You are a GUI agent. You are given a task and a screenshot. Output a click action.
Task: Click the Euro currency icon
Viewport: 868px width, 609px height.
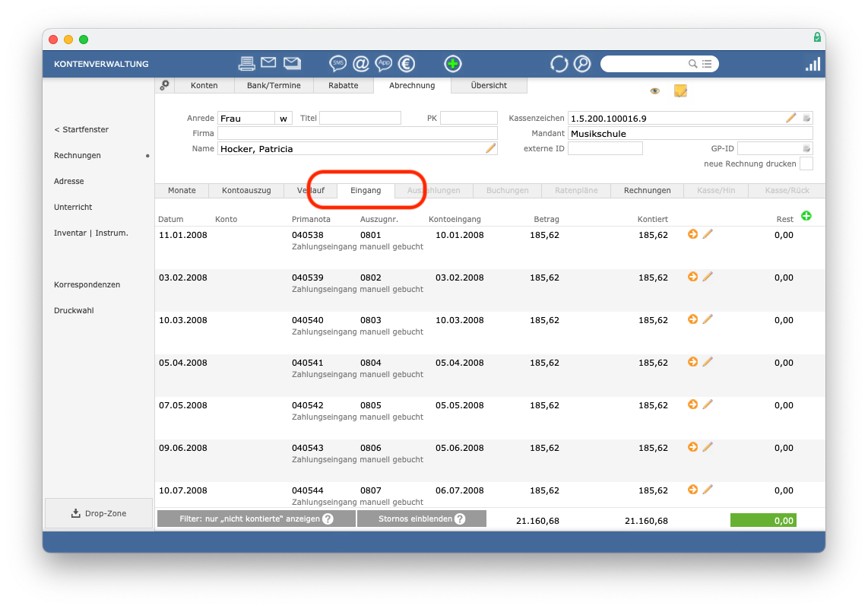click(407, 64)
